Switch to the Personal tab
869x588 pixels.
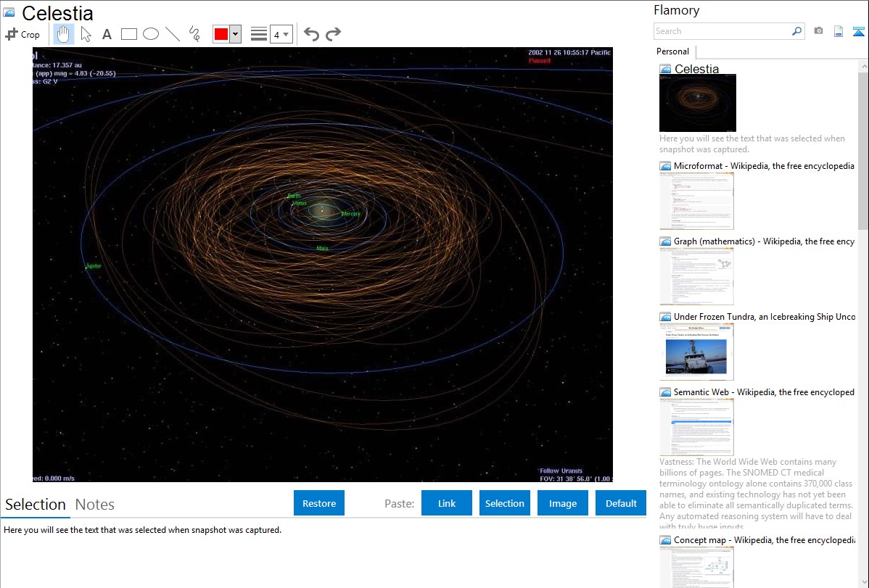click(x=673, y=51)
